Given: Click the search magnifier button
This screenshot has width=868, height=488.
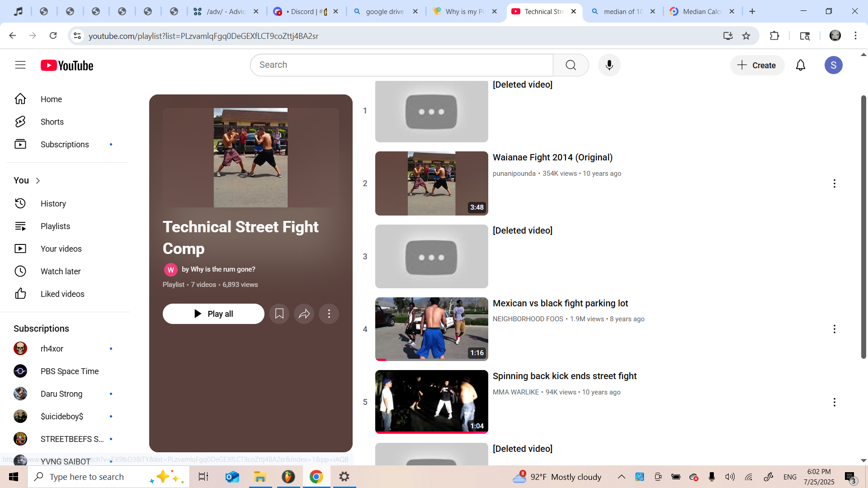Looking at the screenshot, I should coord(571,65).
